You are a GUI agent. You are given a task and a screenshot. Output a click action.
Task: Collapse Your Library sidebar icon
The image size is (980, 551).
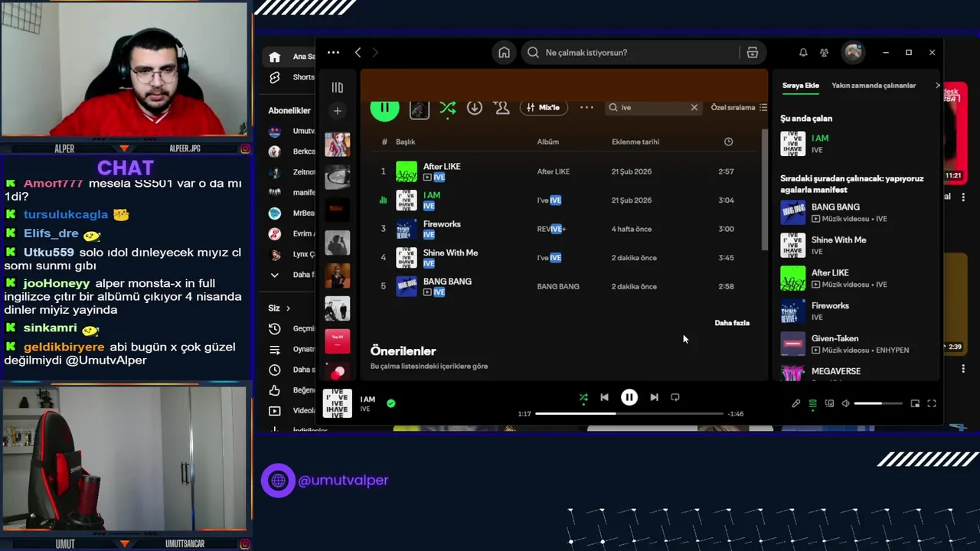[338, 87]
